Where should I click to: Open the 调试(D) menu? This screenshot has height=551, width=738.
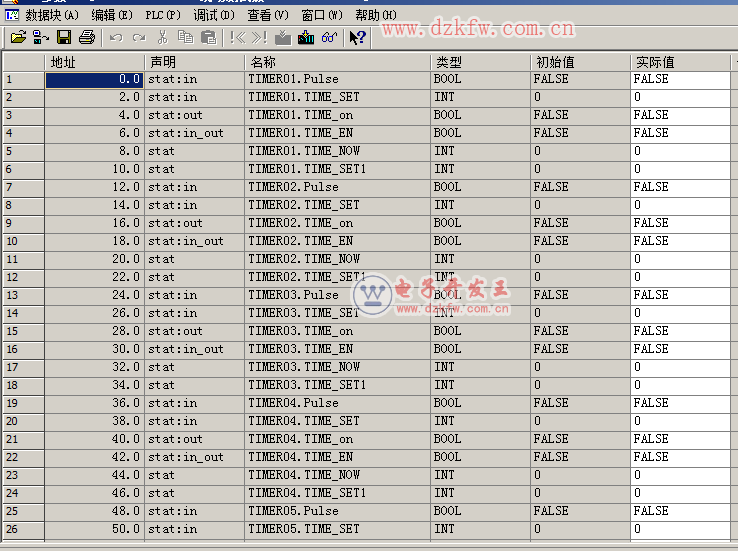214,15
